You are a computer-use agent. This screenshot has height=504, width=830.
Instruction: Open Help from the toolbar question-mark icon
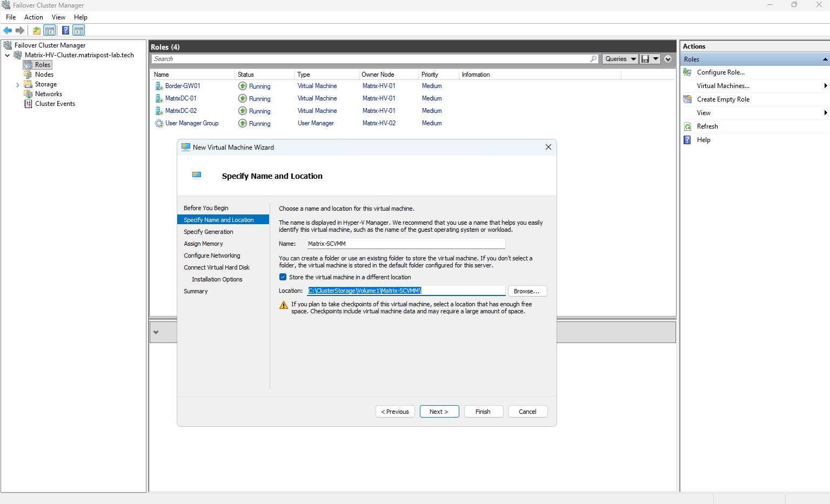[65, 30]
